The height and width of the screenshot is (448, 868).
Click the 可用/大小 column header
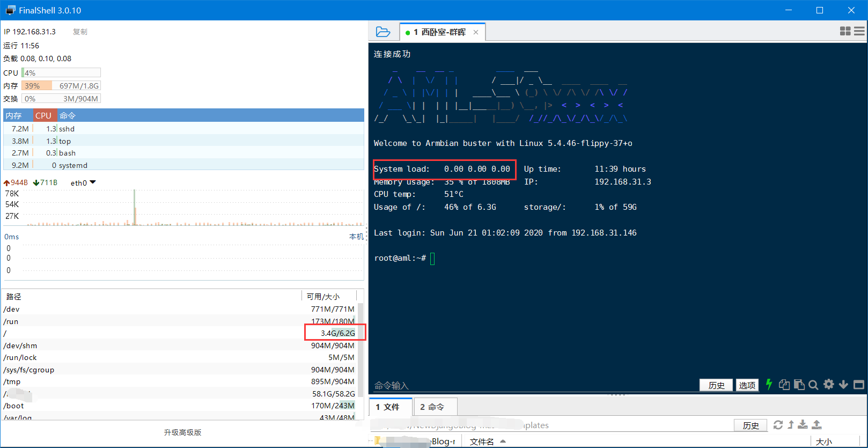click(x=329, y=297)
